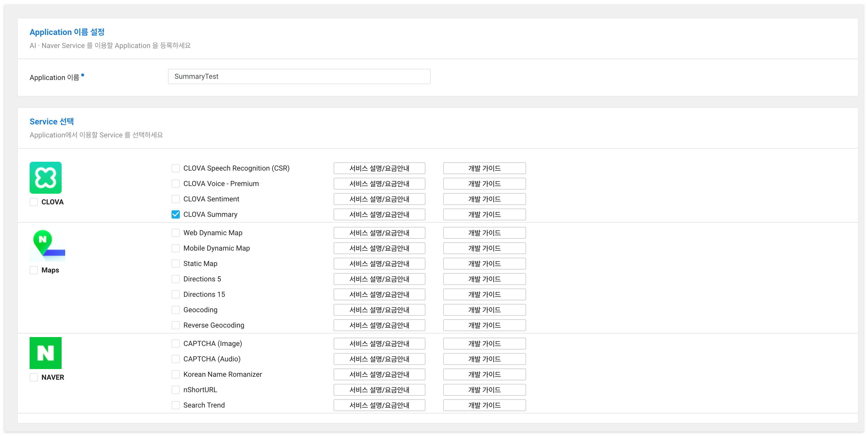
Task: Open Reverse Geocoding 개발 가이드
Action: coord(484,325)
